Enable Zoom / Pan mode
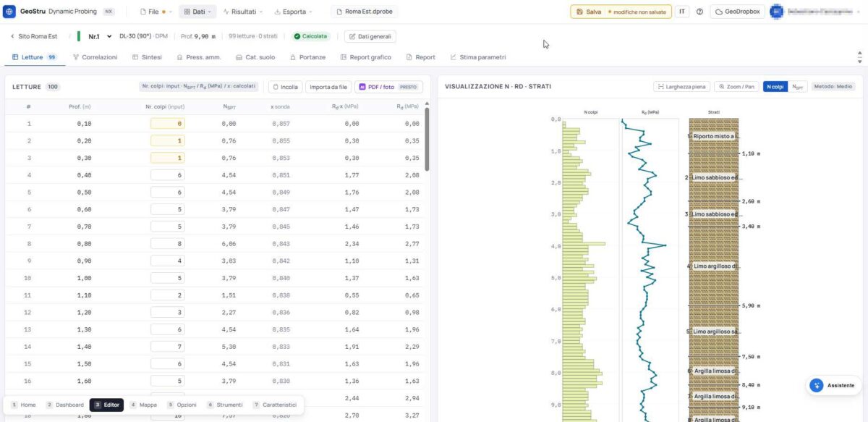 click(736, 86)
